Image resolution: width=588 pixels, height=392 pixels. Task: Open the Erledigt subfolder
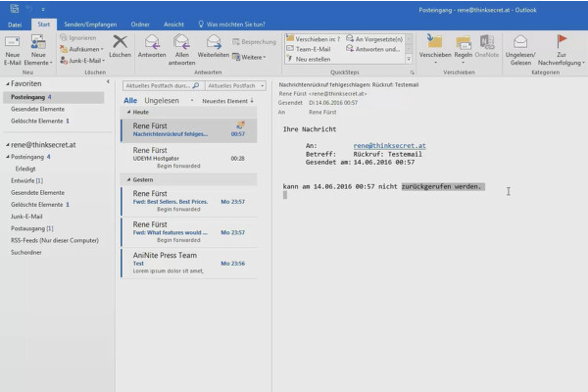point(25,169)
